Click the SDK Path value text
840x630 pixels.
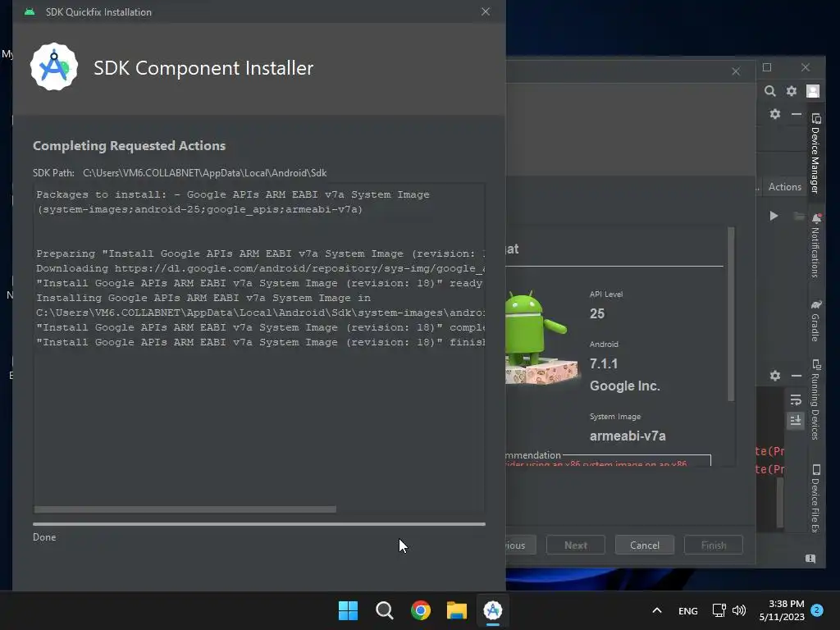pos(204,173)
